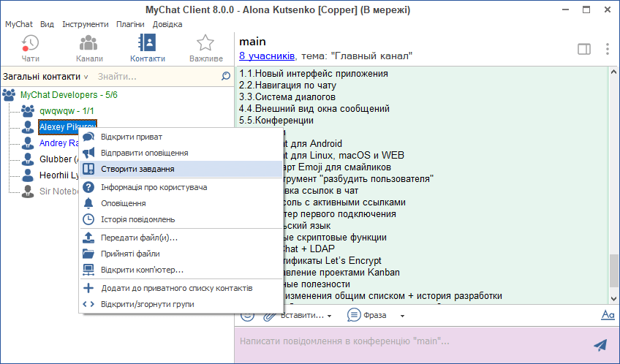Click the message input field
The image size is (620, 364).
[x=409, y=341]
